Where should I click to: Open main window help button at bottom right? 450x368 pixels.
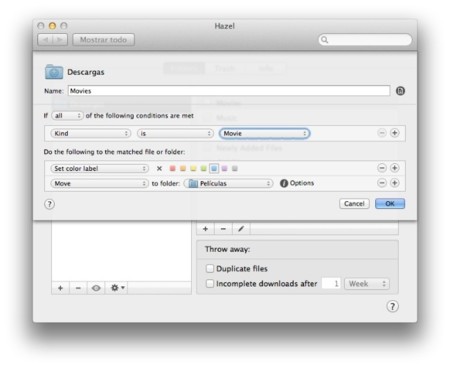pos(392,306)
